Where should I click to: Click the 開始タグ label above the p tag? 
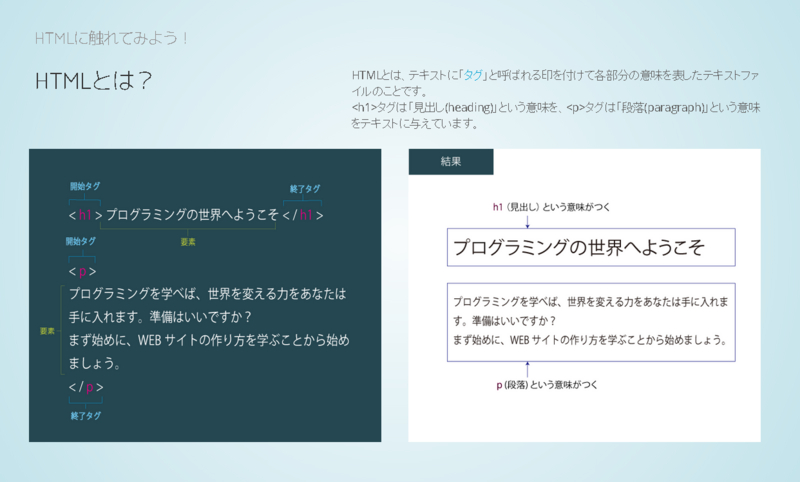(81, 241)
